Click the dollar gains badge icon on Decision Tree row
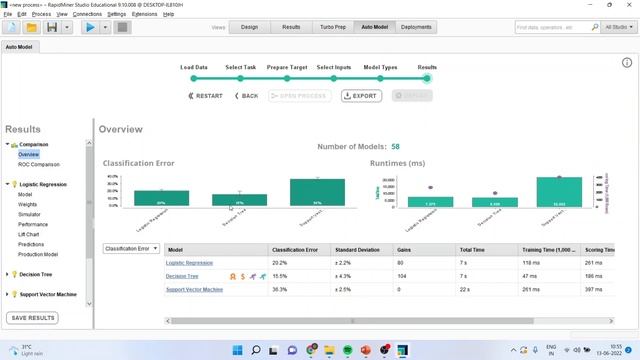 [x=243, y=276]
